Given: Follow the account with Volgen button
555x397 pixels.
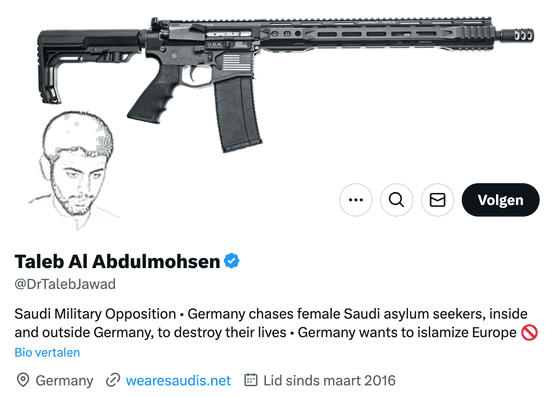Looking at the screenshot, I should 500,200.
